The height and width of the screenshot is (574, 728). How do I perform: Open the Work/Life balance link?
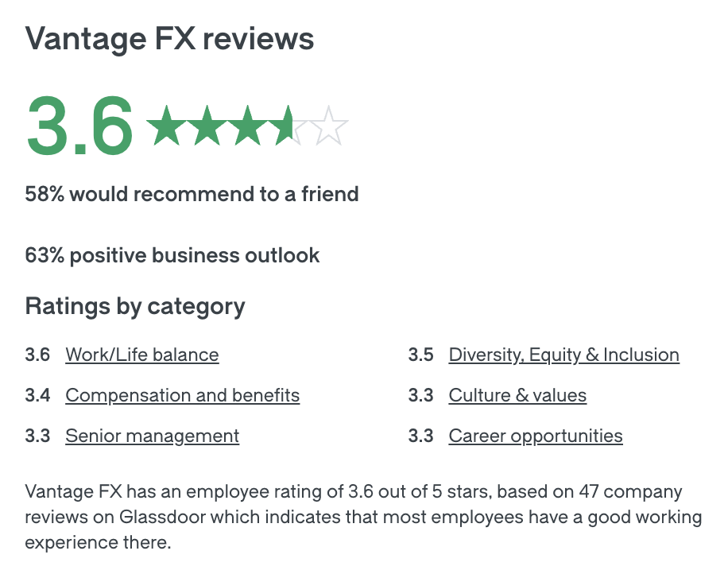point(142,355)
